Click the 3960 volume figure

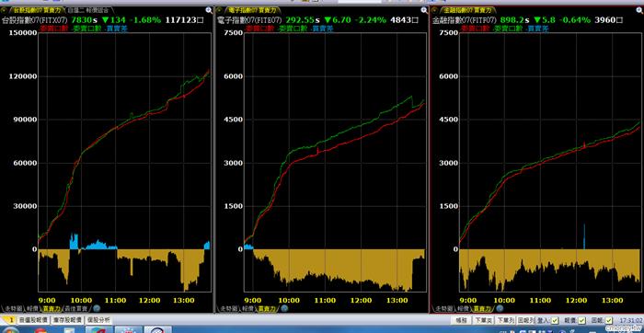tap(608, 19)
